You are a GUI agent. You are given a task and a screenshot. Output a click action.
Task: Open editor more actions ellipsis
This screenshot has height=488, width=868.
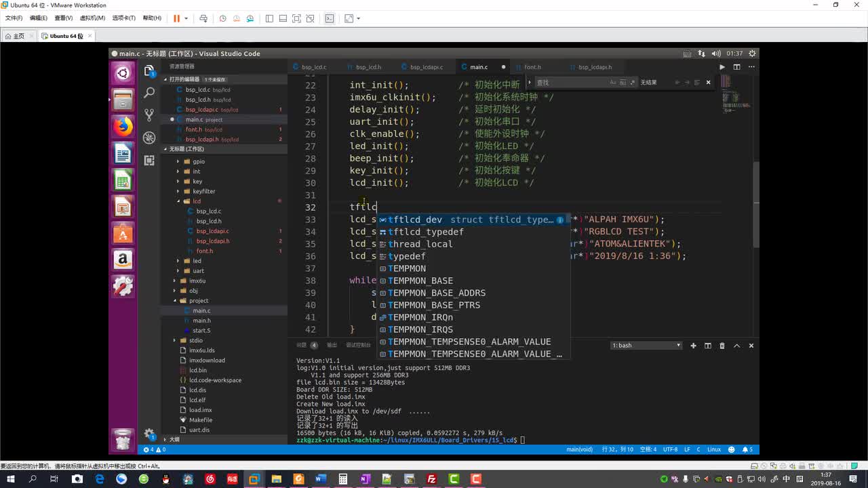tap(751, 67)
